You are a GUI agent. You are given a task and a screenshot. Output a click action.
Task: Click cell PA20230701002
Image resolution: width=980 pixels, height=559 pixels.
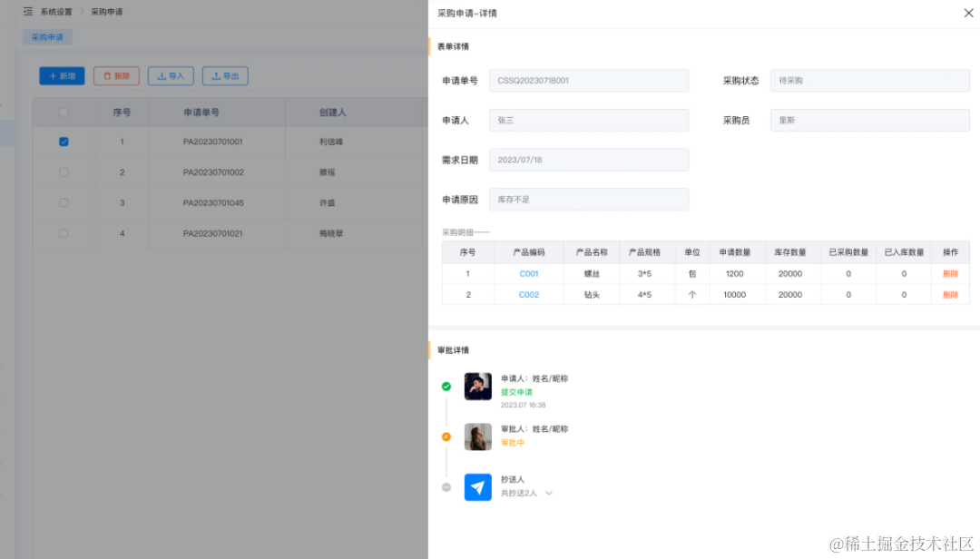click(213, 172)
